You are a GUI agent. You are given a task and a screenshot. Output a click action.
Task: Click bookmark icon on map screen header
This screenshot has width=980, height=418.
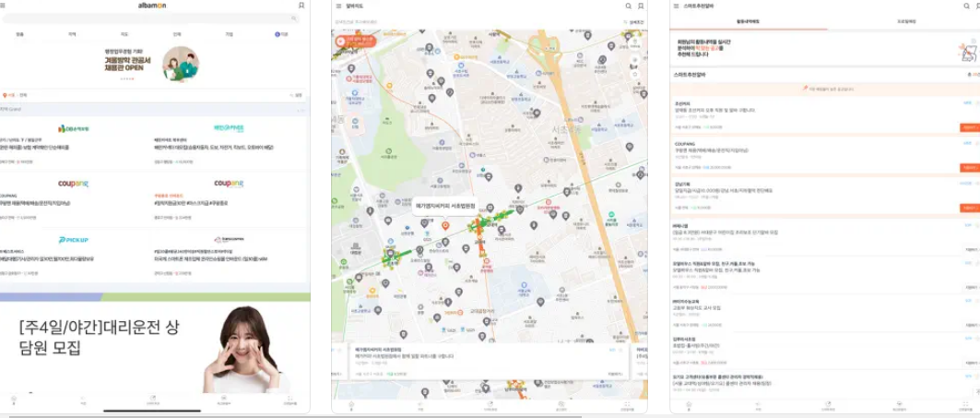(640, 6)
